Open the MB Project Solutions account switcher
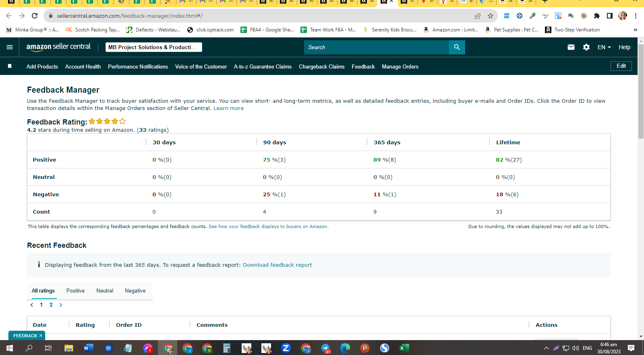 tap(154, 47)
